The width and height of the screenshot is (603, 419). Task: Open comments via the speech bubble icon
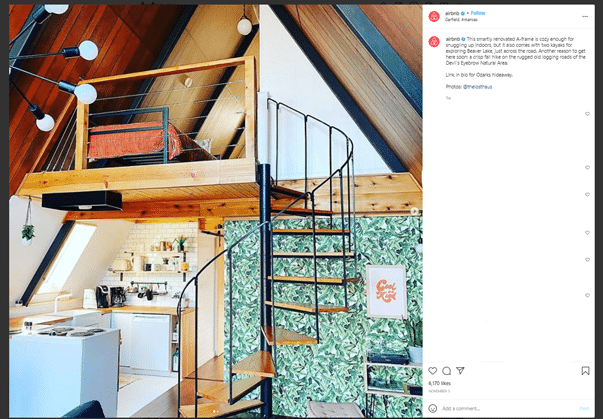tap(446, 371)
